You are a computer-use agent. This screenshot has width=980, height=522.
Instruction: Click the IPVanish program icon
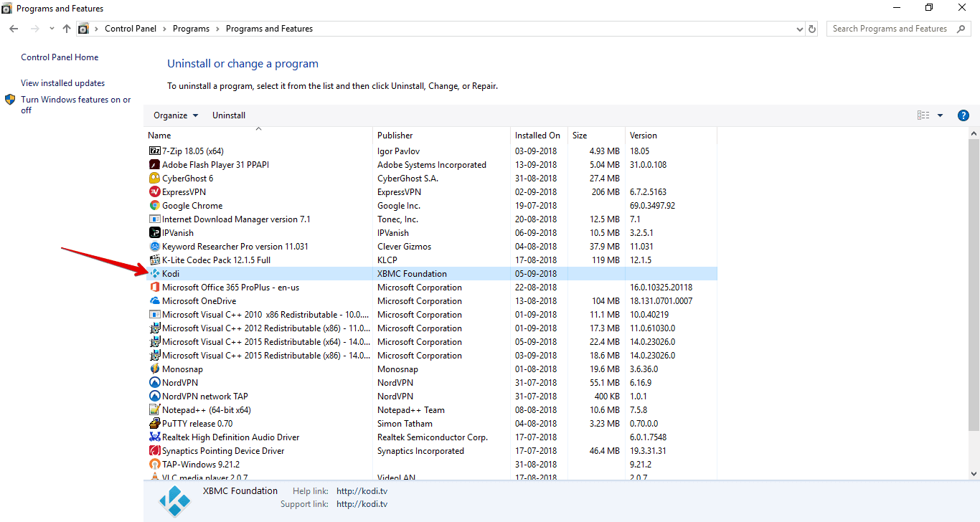pos(154,233)
